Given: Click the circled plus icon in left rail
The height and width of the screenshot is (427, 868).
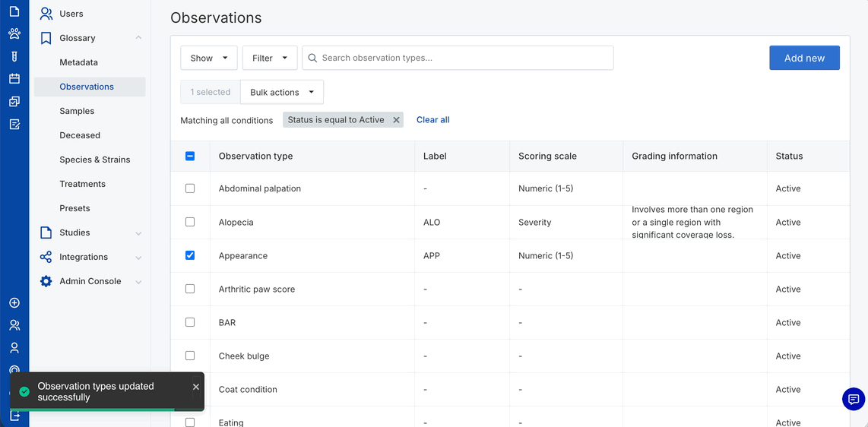Looking at the screenshot, I should point(14,303).
